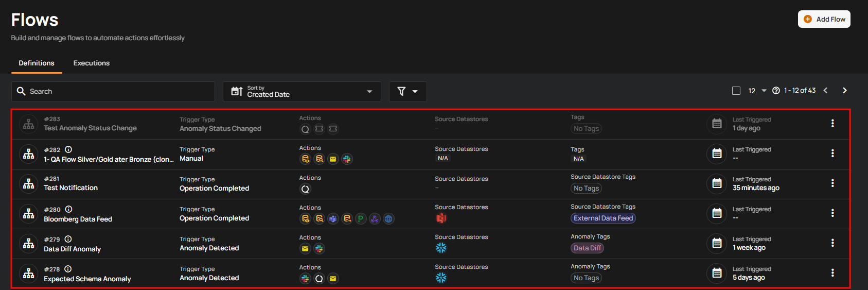Viewport: 868px width, 290px height.
Task: Switch to the Executions tab
Action: 91,63
